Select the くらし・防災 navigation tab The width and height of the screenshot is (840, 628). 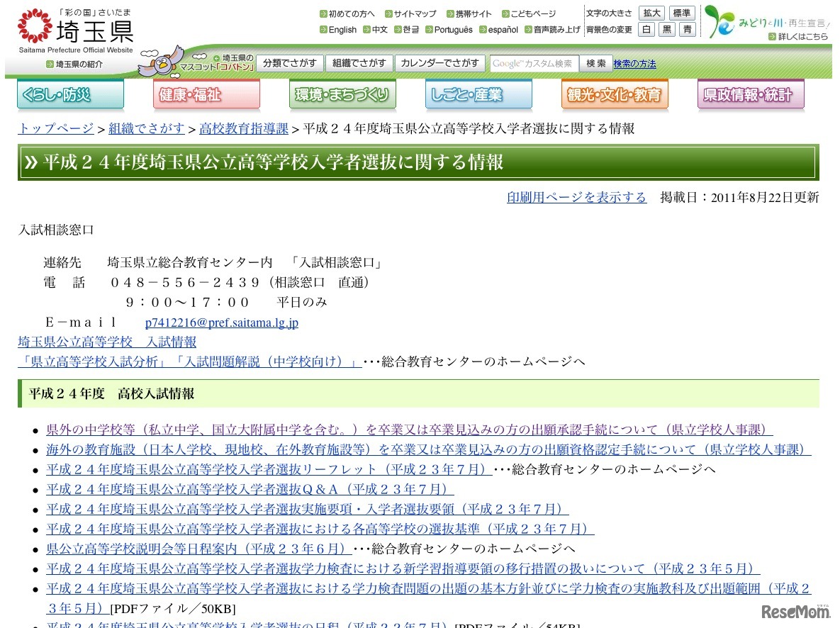[x=70, y=93]
